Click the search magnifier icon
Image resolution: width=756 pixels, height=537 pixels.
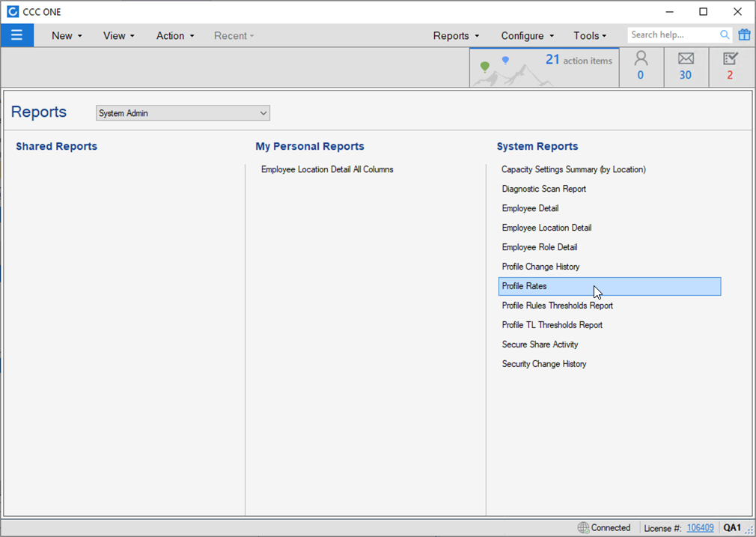tap(724, 34)
